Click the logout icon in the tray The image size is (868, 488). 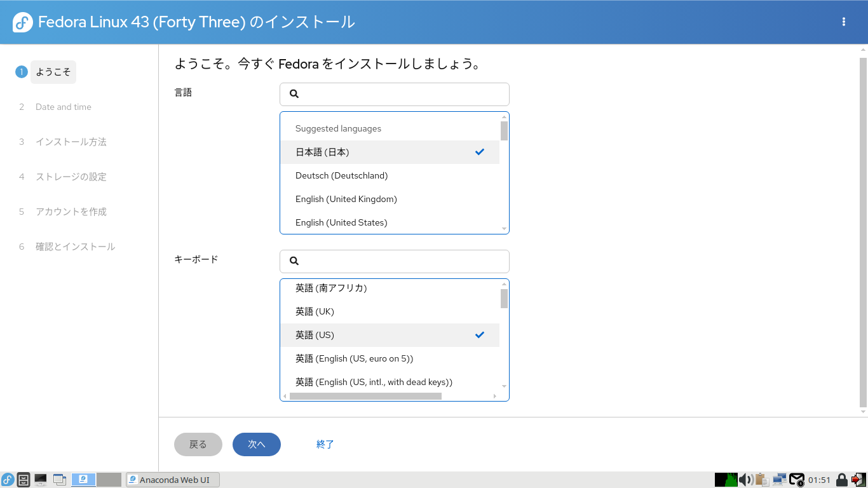tap(858, 480)
